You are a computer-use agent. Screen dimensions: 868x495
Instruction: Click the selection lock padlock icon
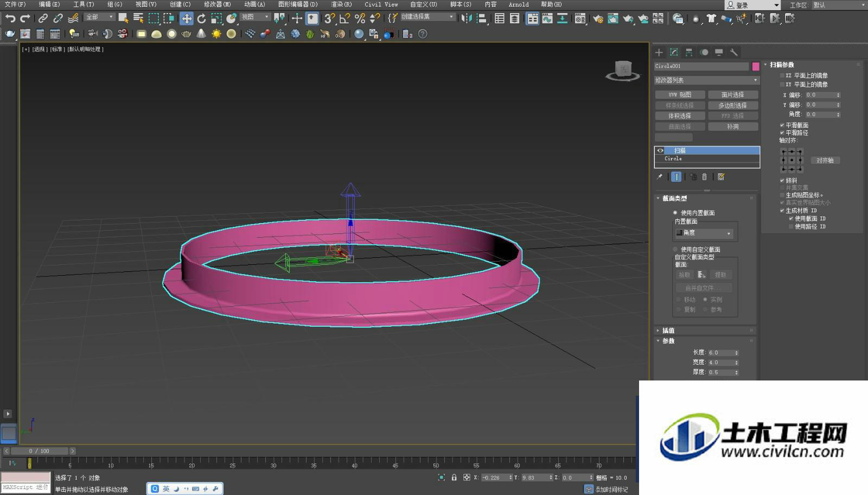click(x=454, y=477)
